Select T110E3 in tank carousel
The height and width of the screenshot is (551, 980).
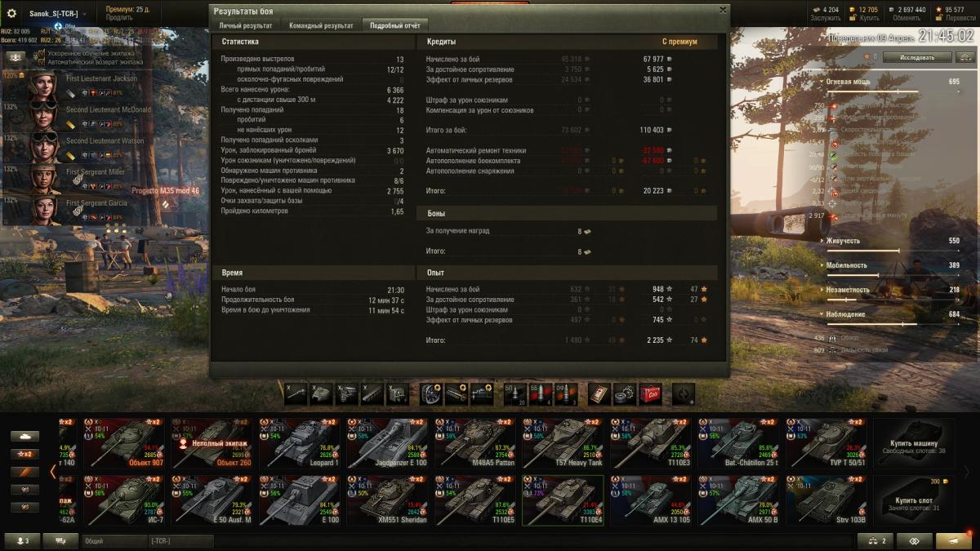pos(651,443)
